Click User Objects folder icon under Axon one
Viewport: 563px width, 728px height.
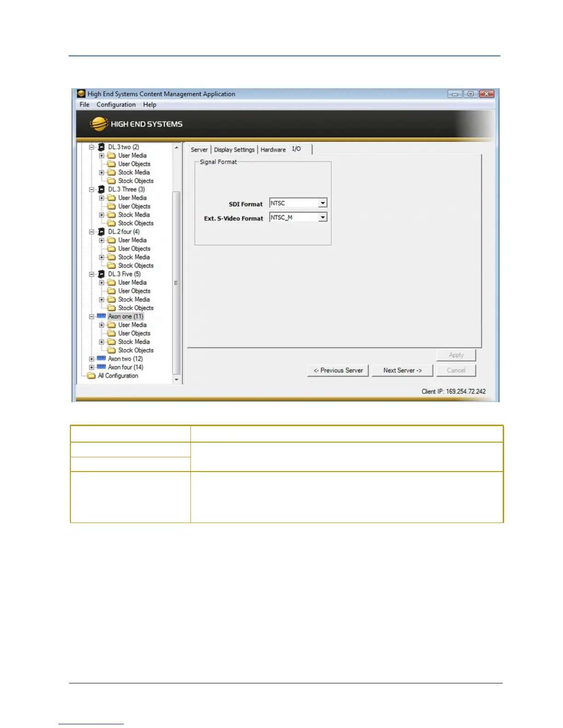(x=111, y=333)
